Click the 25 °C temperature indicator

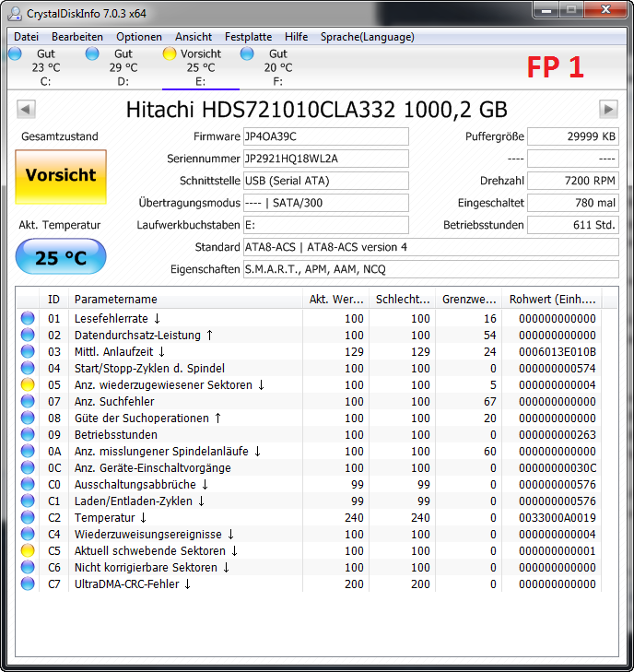pos(61,256)
